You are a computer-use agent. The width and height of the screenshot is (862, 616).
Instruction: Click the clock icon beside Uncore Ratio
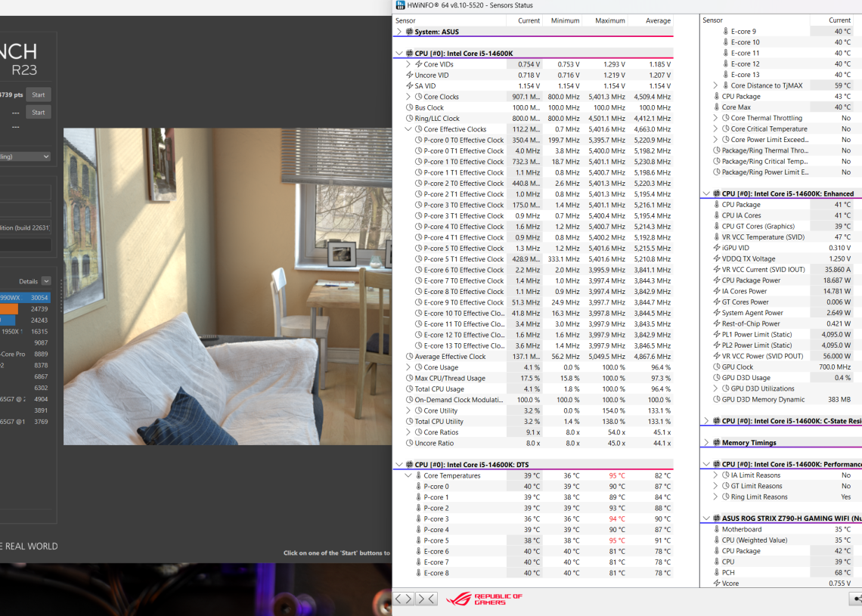pos(410,443)
